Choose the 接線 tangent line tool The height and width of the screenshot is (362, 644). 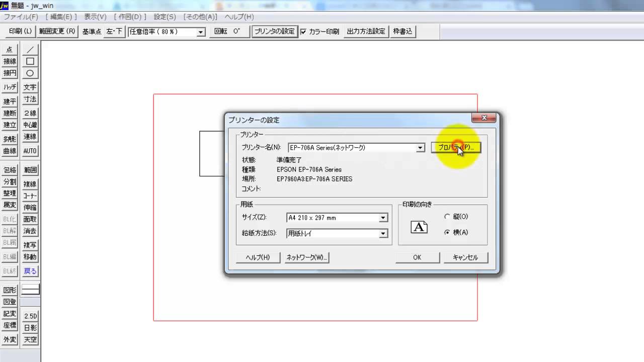click(10, 61)
